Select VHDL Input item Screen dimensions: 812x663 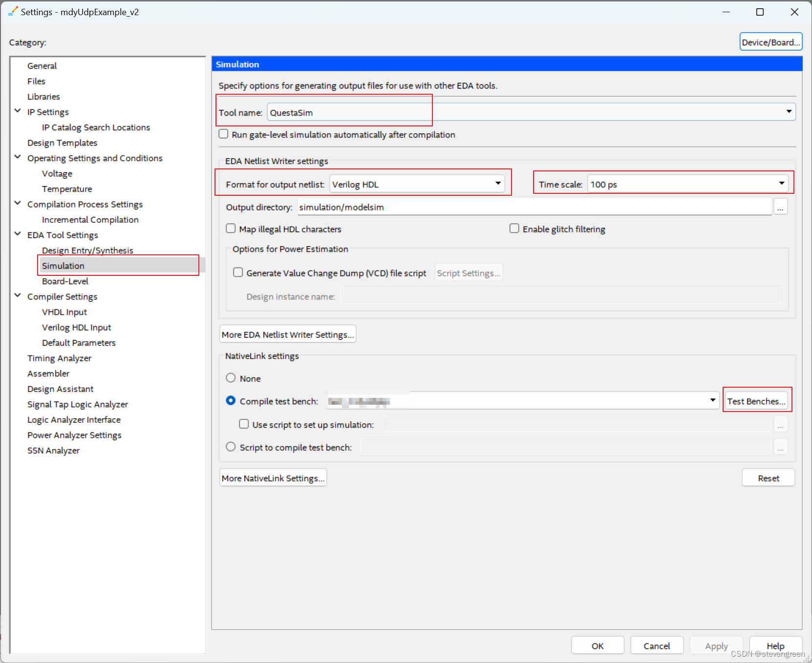(64, 312)
